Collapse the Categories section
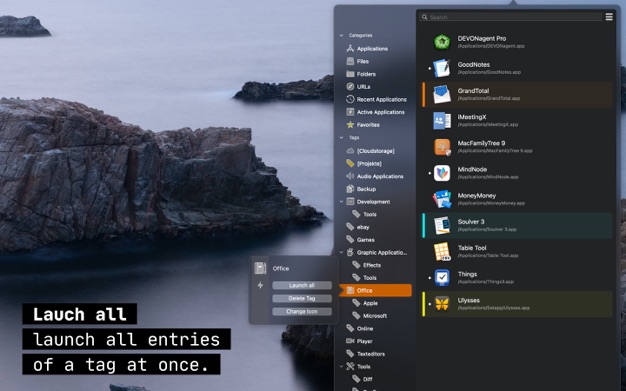 click(341, 35)
